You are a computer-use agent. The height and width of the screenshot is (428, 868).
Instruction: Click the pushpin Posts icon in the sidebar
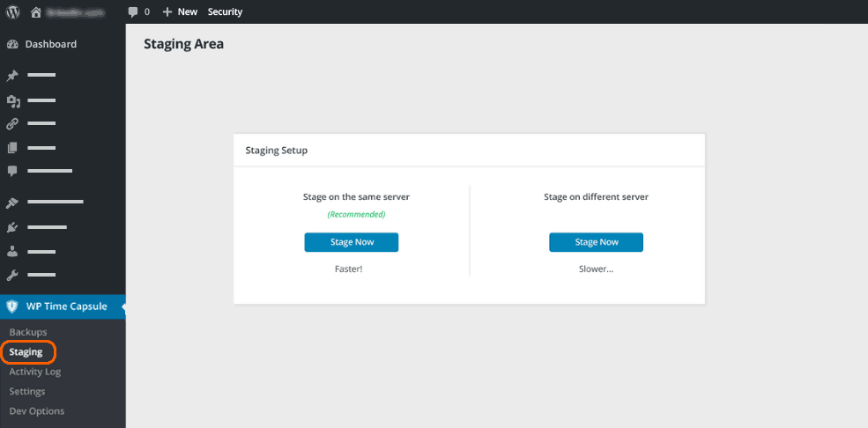click(x=13, y=77)
